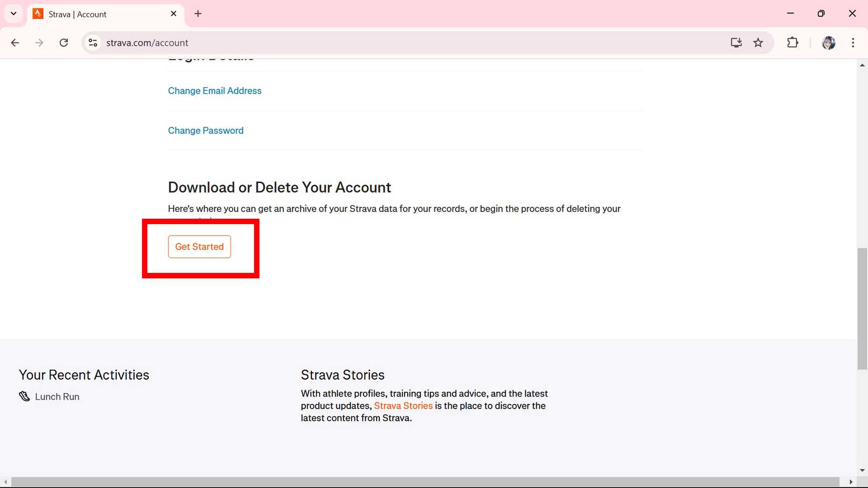868x488 pixels.
Task: Click the Strava favicon on the tab
Action: [38, 14]
